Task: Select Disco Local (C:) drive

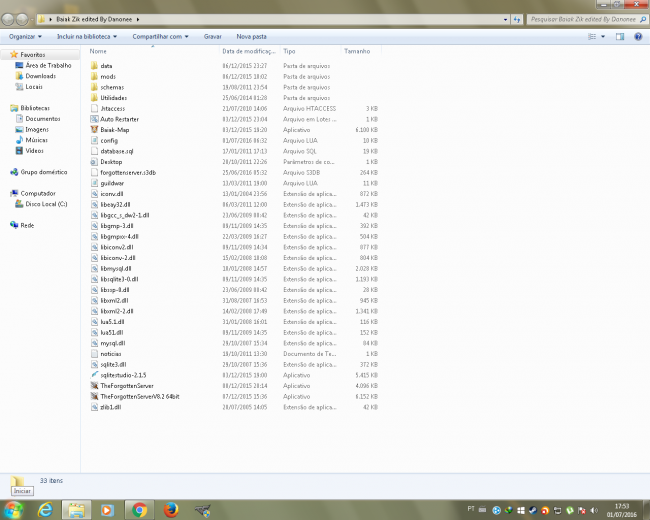Action: 46,204
